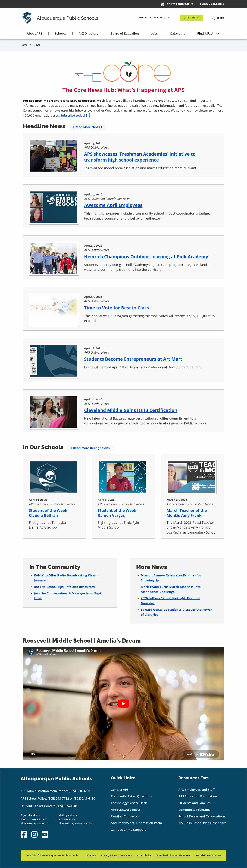247x868 pixels.
Task: Click the Freshman Academies article thumbnail
Action: pos(54,156)
